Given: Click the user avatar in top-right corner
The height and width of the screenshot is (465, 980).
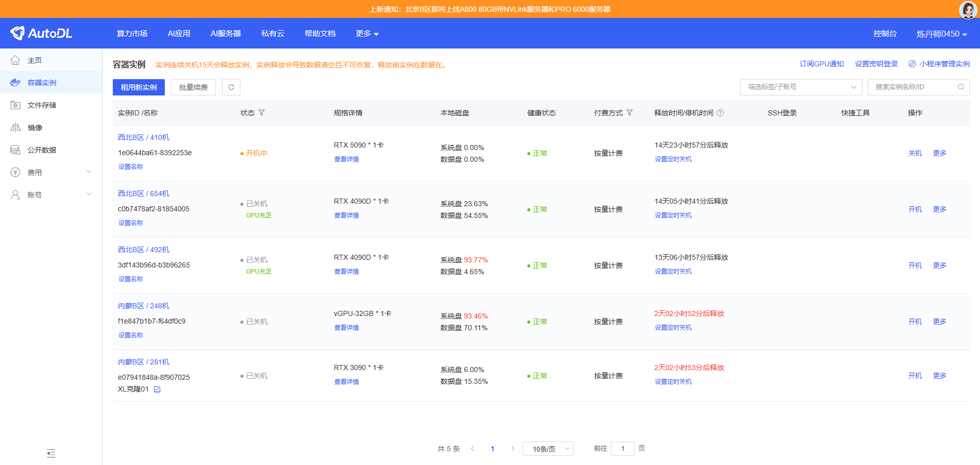Looking at the screenshot, I should point(968,9).
